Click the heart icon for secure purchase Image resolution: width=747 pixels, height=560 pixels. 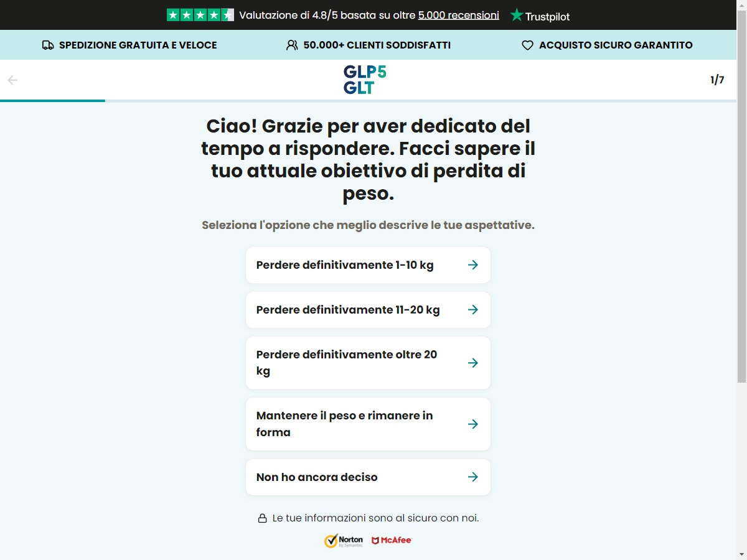[x=527, y=45]
